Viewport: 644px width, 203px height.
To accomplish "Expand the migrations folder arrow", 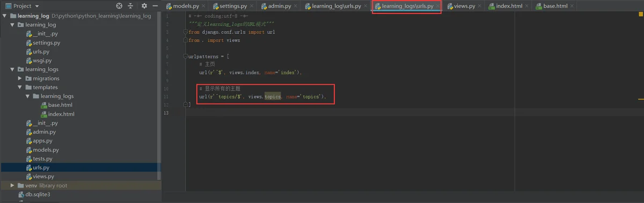I will (20, 78).
